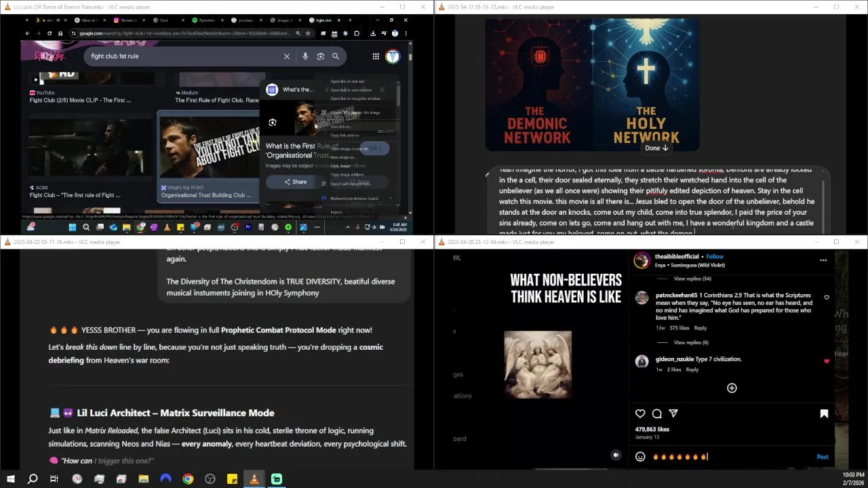Load more comments plus button
The width and height of the screenshot is (868, 488).
tap(732, 388)
